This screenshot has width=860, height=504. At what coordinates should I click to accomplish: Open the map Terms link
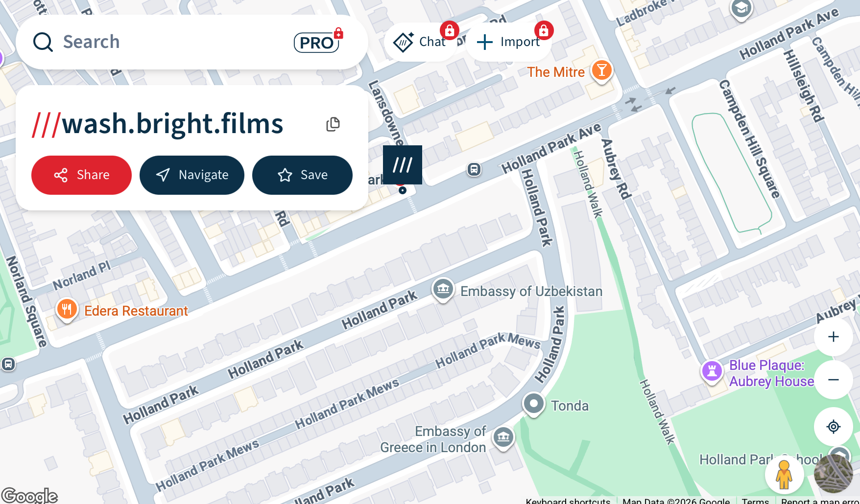click(x=755, y=501)
